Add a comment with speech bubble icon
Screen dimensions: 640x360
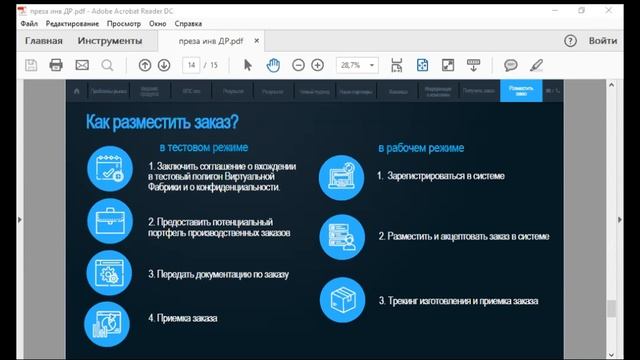(511, 65)
